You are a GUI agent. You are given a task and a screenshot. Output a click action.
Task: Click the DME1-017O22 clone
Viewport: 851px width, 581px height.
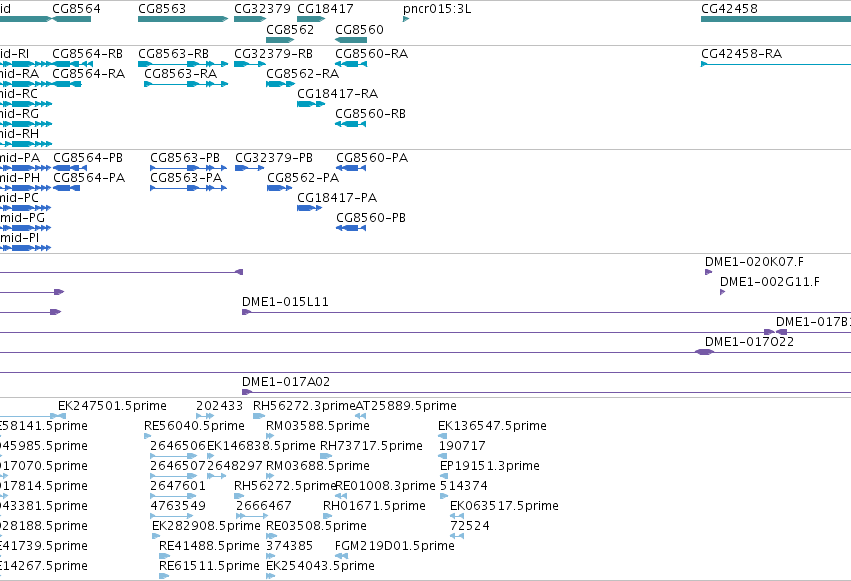tap(705, 353)
